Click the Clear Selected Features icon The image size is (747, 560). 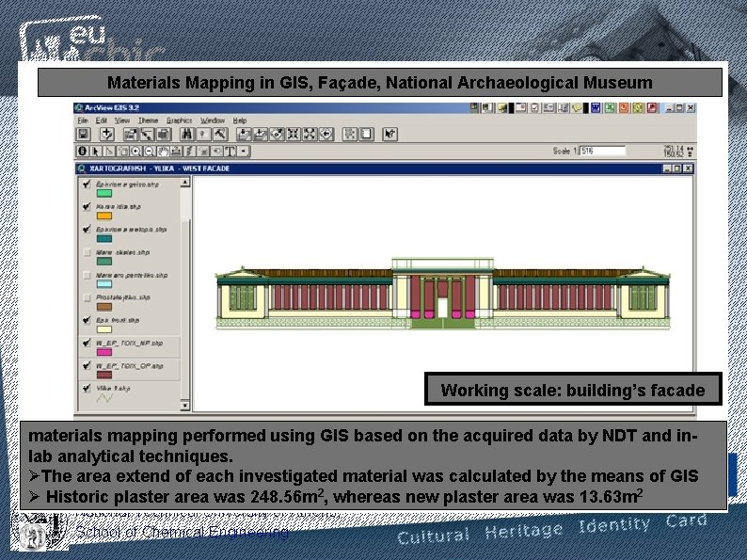366,135
